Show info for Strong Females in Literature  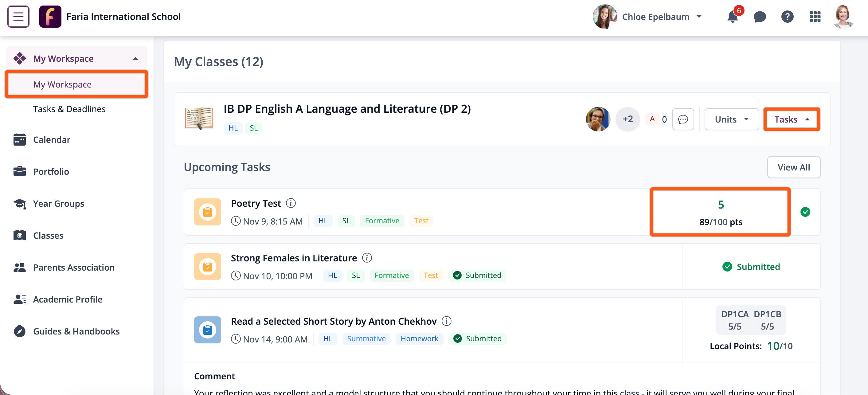(x=367, y=258)
